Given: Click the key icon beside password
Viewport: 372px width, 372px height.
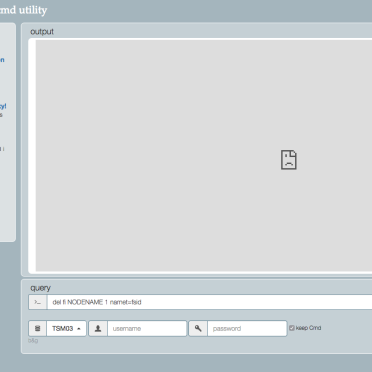Looking at the screenshot, I should point(198,328).
